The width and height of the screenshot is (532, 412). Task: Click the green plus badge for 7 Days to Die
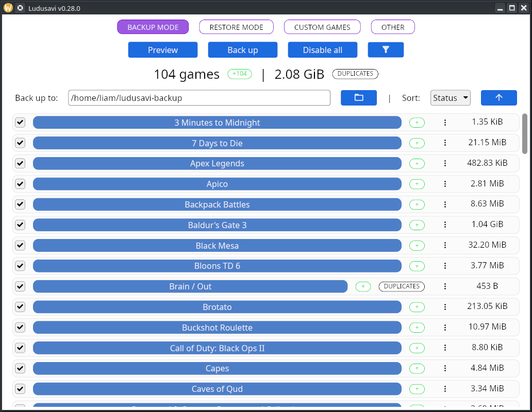(417, 143)
